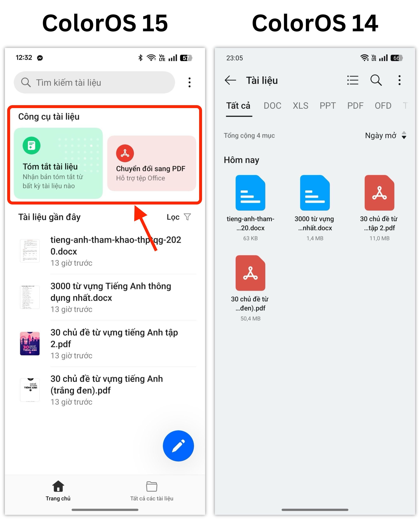Click the 50,4 MB file size label
The image size is (420, 519).
250,319
